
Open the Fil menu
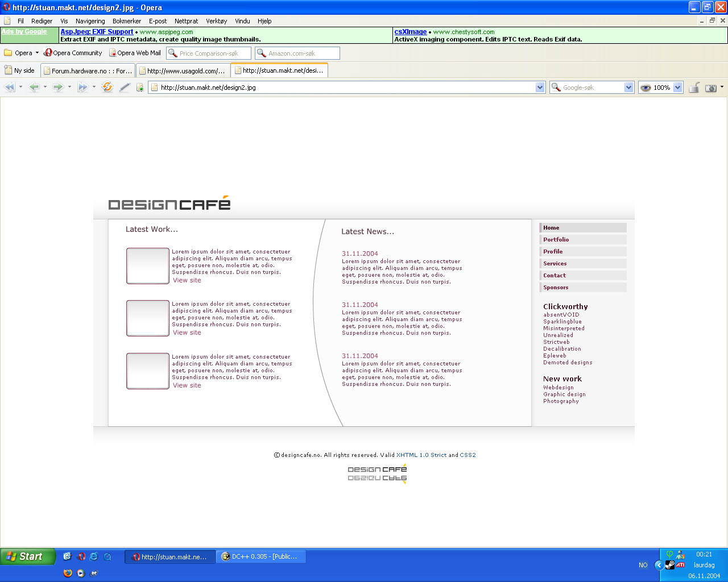pos(20,21)
